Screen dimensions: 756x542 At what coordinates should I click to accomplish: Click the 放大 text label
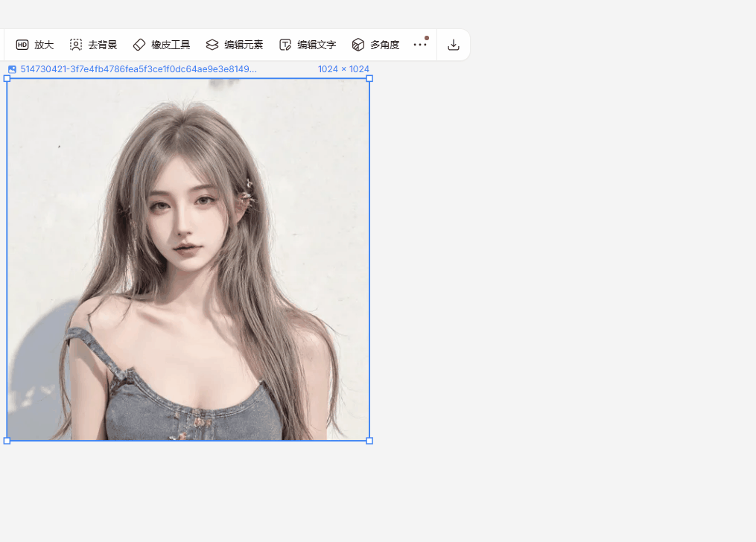point(44,45)
